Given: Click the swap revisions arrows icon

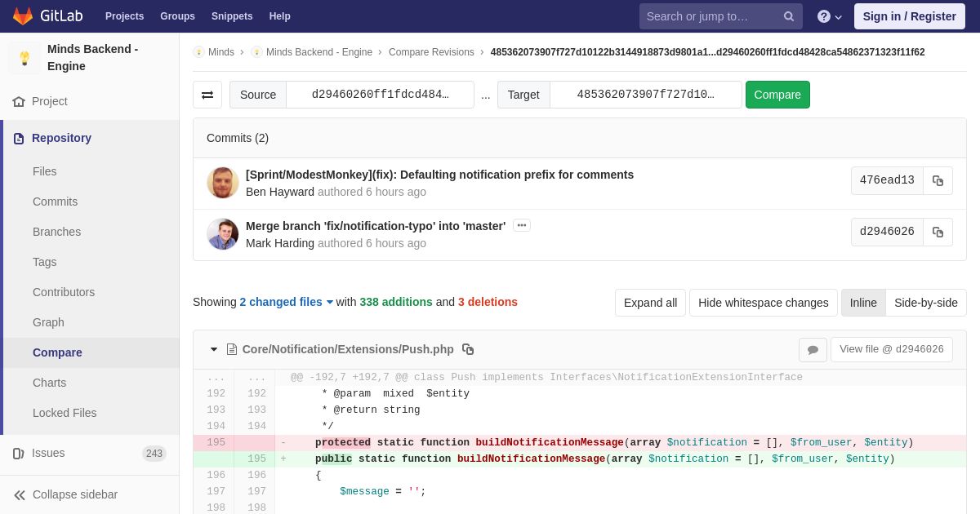Looking at the screenshot, I should (207, 95).
